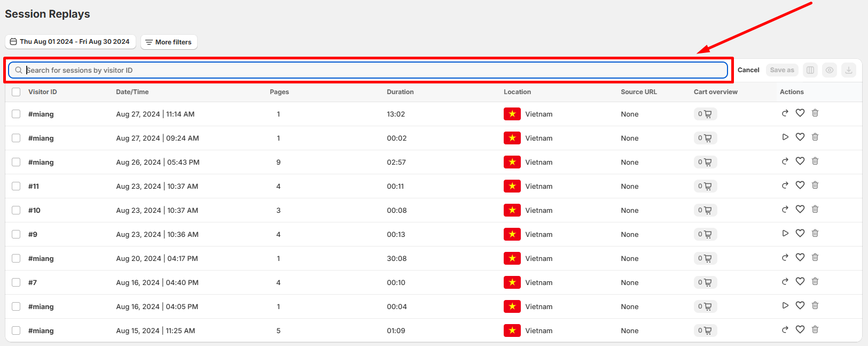Viewport: 868px width, 346px height.
Task: Click the Duration column header
Action: [400, 92]
